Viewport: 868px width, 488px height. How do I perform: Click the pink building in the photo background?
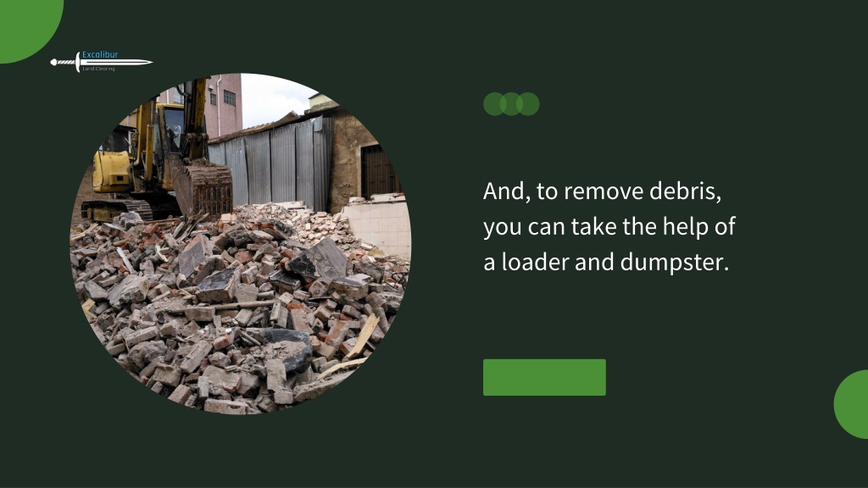223,105
